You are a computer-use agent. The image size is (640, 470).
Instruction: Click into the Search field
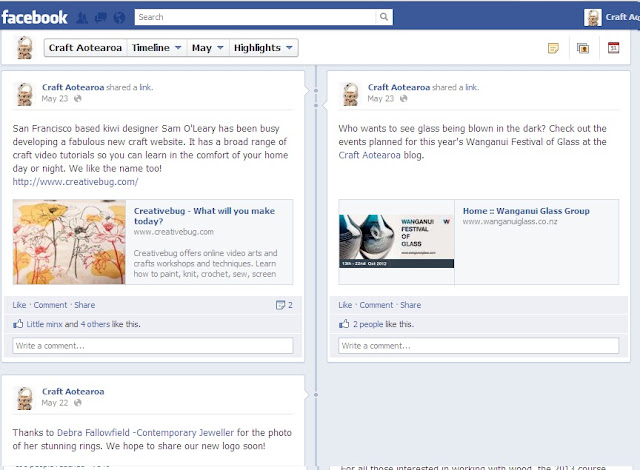256,17
